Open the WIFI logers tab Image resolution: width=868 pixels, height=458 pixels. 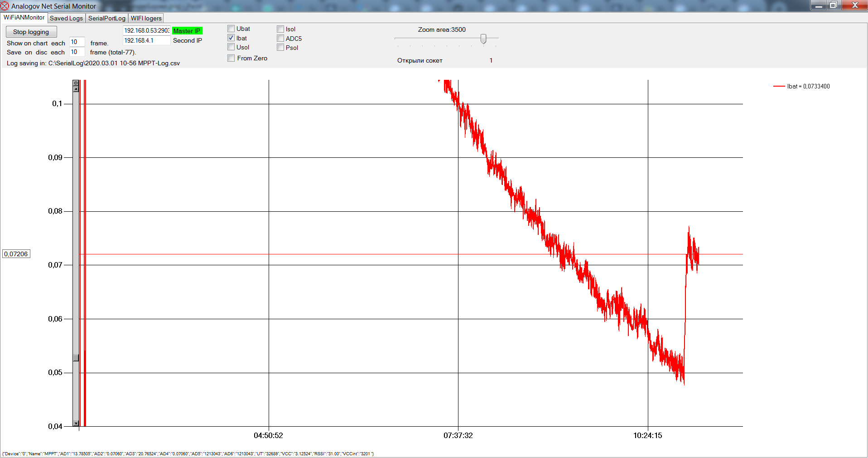146,18
